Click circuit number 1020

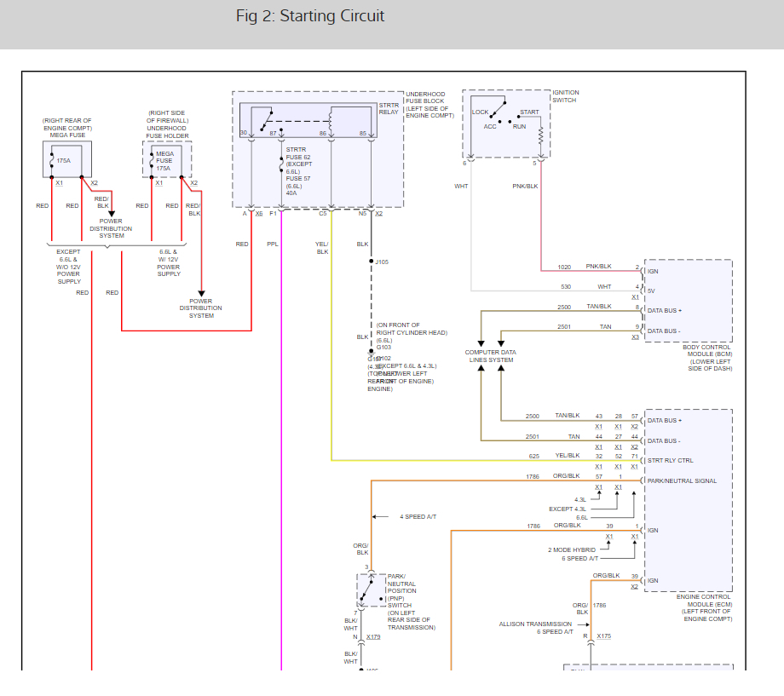[x=564, y=267]
